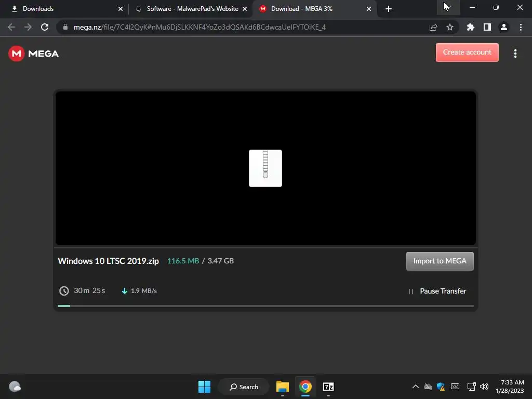Click the touch keyboard tray icon

click(455, 387)
